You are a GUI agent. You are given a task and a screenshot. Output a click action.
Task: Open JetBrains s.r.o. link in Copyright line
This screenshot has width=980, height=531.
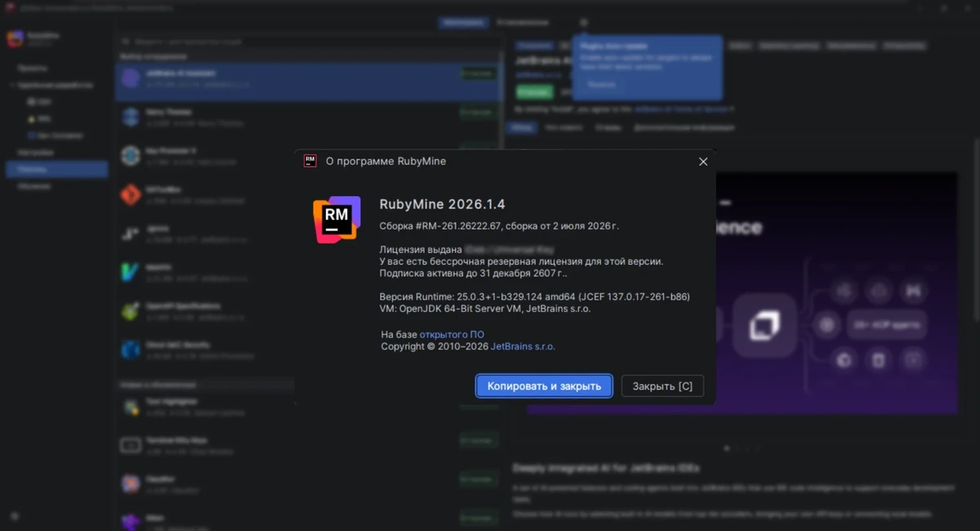click(x=523, y=346)
